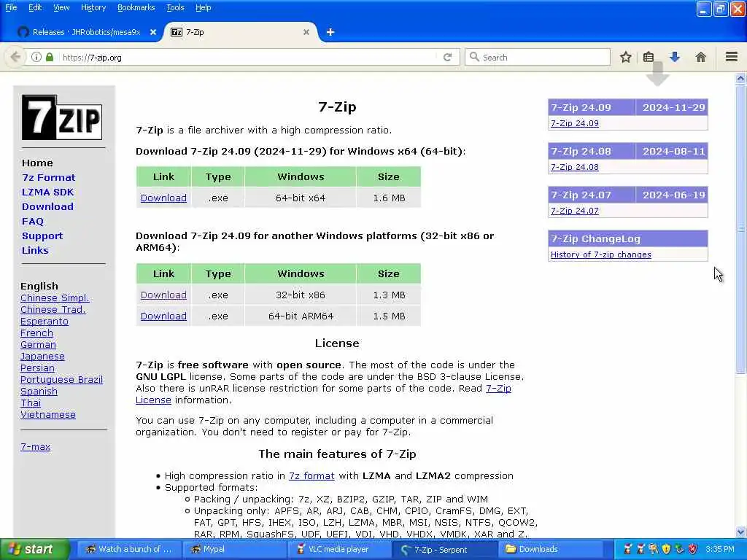The image size is (747, 560).
Task: Open the 7-Zip 24.08 news link
Action: (575, 167)
